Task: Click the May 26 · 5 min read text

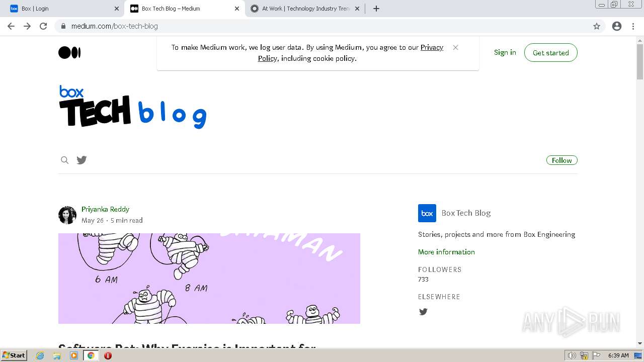Action: 112,220
